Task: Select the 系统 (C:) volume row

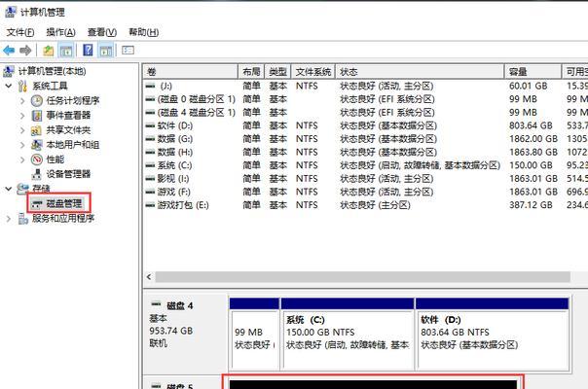Action: 366,165
